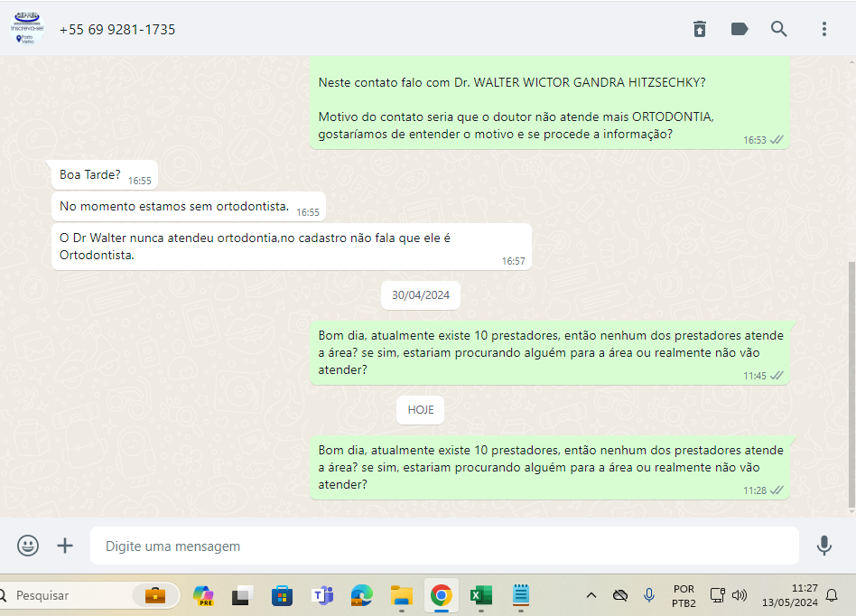The height and width of the screenshot is (616, 856).
Task: Open the three-dot chat menu
Action: pyautogui.click(x=823, y=29)
